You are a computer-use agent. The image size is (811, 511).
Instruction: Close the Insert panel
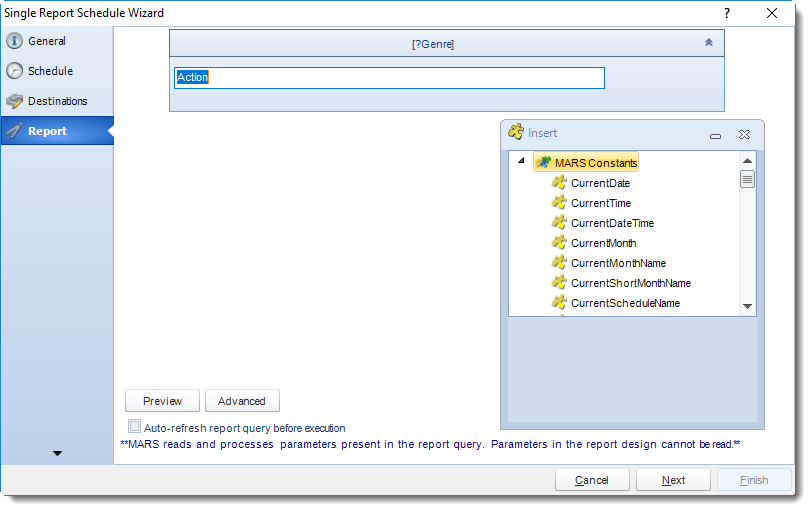[744, 134]
